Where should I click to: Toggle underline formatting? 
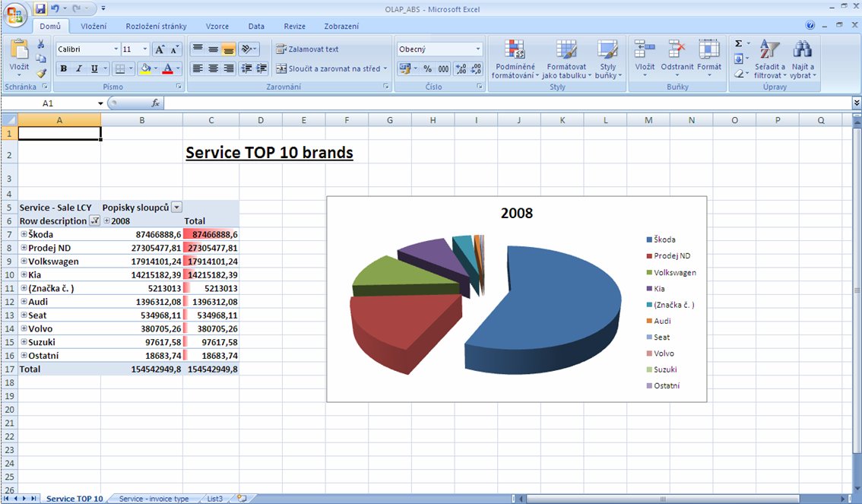click(94, 68)
